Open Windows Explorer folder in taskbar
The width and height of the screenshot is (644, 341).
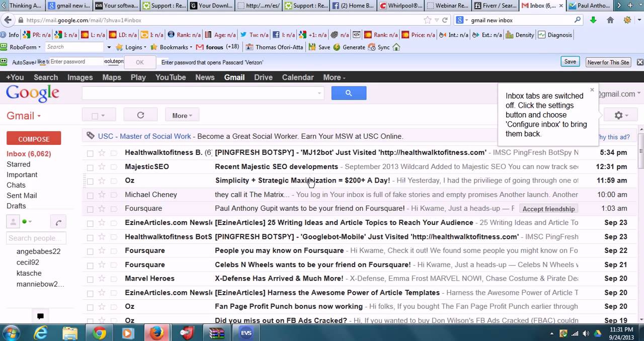(70, 332)
